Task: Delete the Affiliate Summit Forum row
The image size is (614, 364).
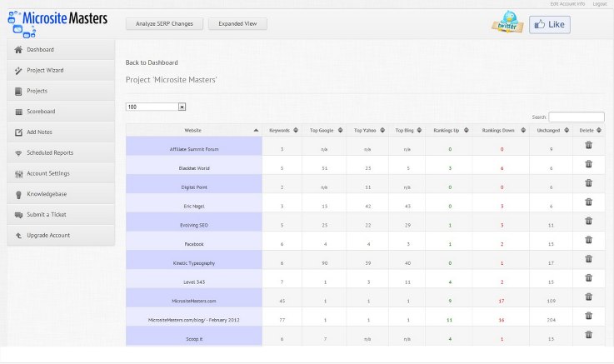Action: point(588,145)
